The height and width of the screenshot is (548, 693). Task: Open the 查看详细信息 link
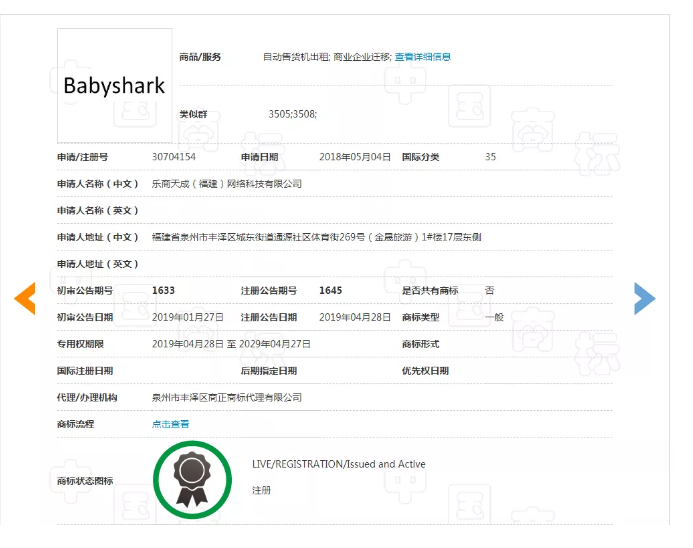(x=422, y=57)
